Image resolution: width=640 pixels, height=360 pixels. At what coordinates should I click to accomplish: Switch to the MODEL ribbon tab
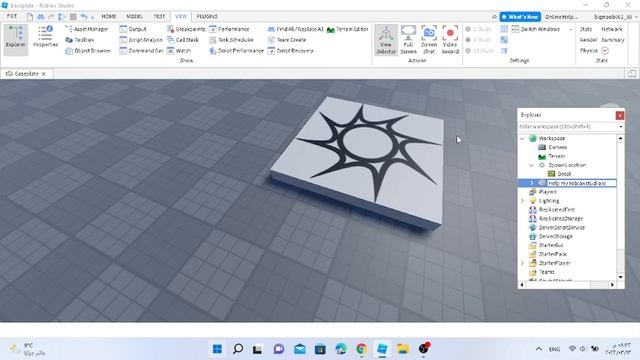[x=134, y=16]
